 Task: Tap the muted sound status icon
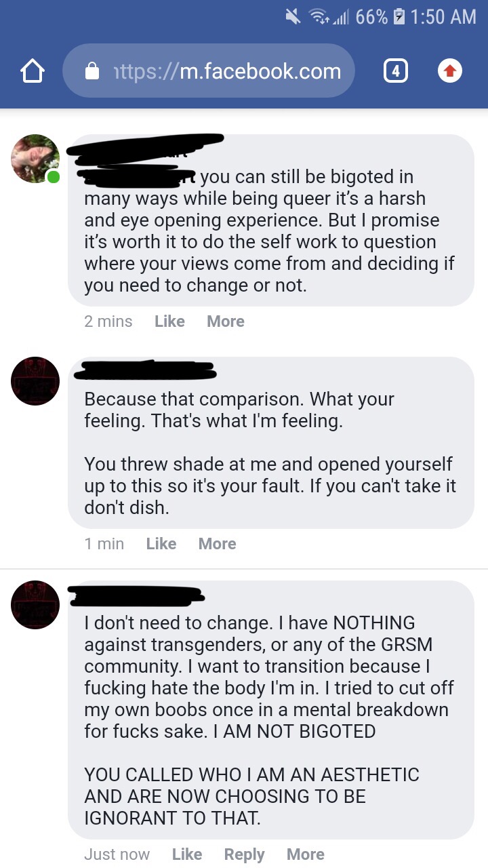point(292,17)
